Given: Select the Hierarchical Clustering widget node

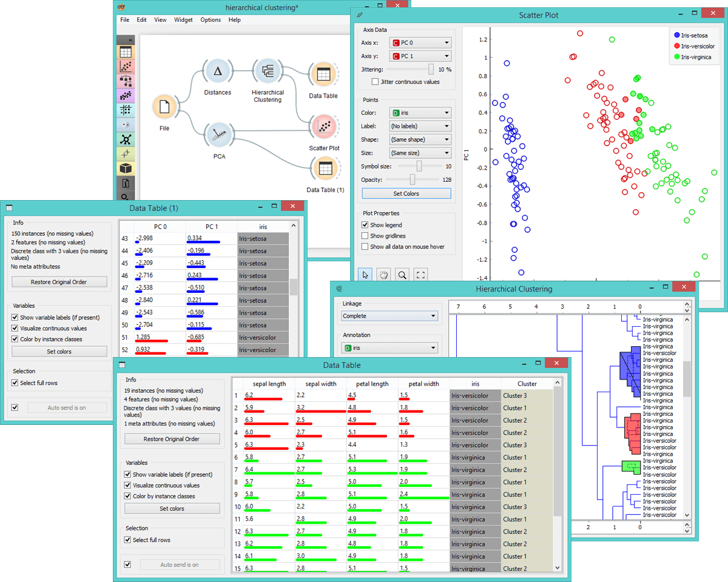Looking at the screenshot, I should [268, 72].
